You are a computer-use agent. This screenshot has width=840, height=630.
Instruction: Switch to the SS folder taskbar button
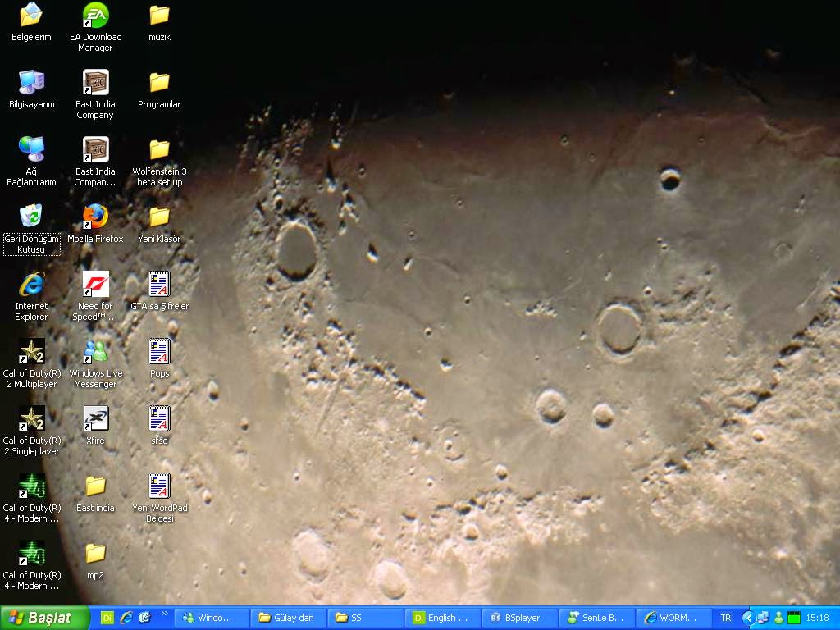click(365, 618)
